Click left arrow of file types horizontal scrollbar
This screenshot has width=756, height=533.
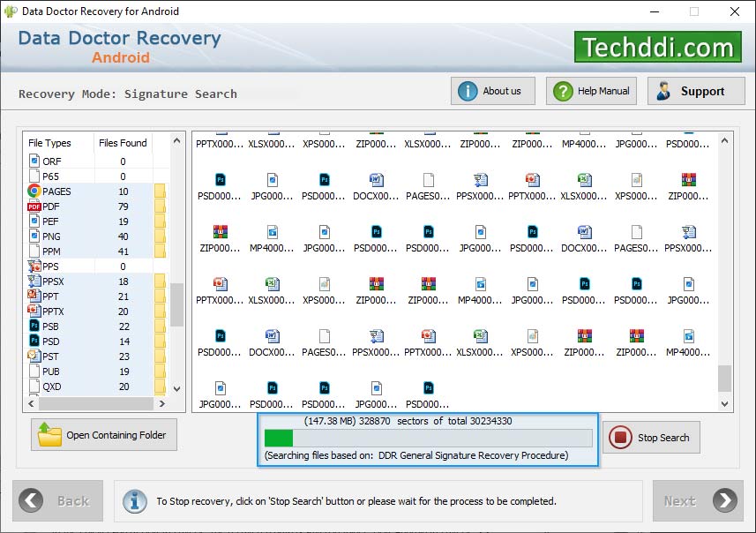[32, 403]
